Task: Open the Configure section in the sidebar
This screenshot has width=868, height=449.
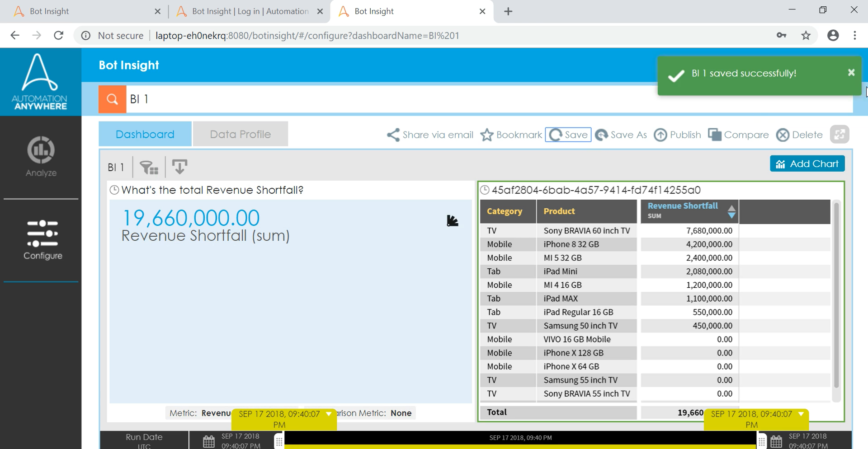Action: pos(42,240)
